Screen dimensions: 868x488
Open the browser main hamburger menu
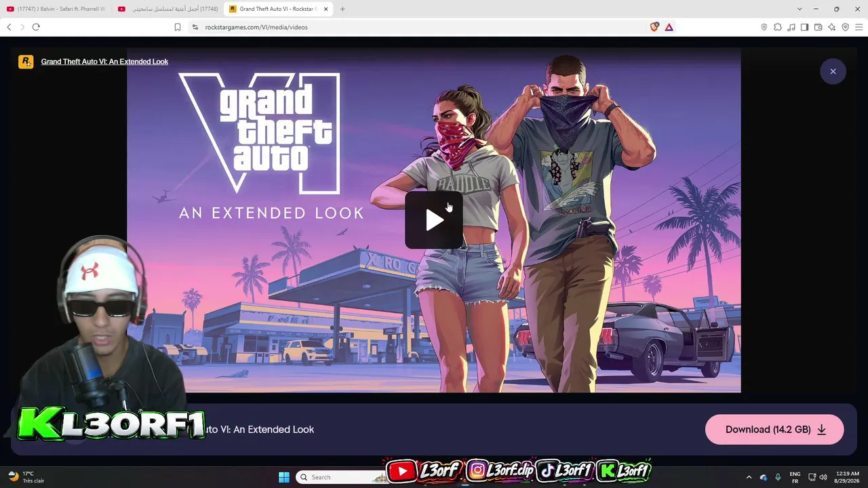pos(859,27)
